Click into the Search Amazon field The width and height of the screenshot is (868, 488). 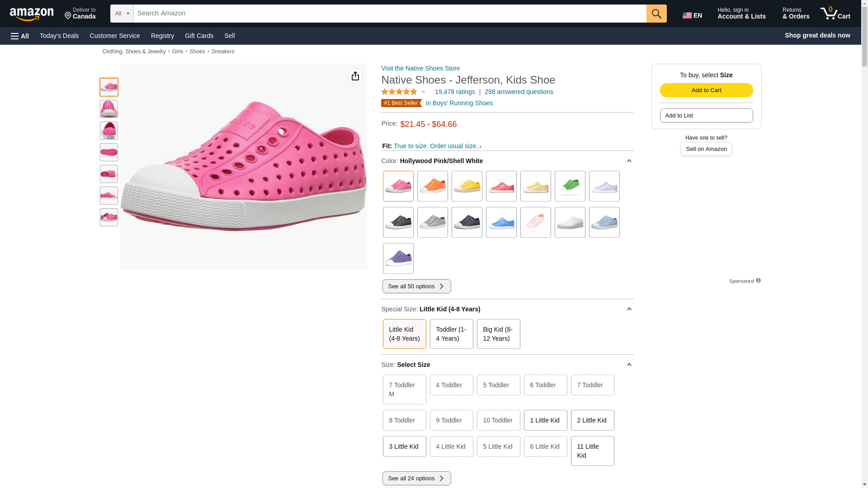tap(390, 14)
